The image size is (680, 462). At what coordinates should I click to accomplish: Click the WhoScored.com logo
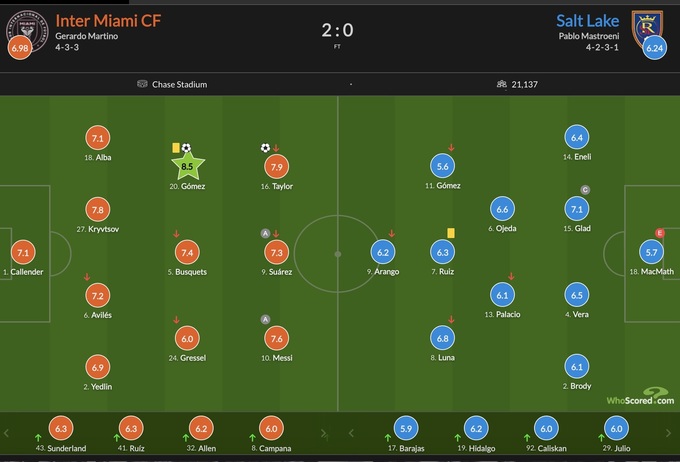click(x=639, y=397)
